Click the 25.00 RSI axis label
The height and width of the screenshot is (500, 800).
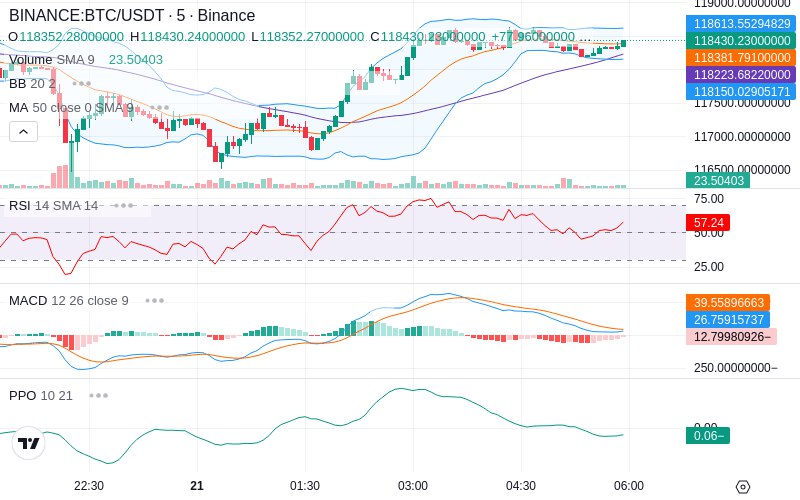[709, 267]
